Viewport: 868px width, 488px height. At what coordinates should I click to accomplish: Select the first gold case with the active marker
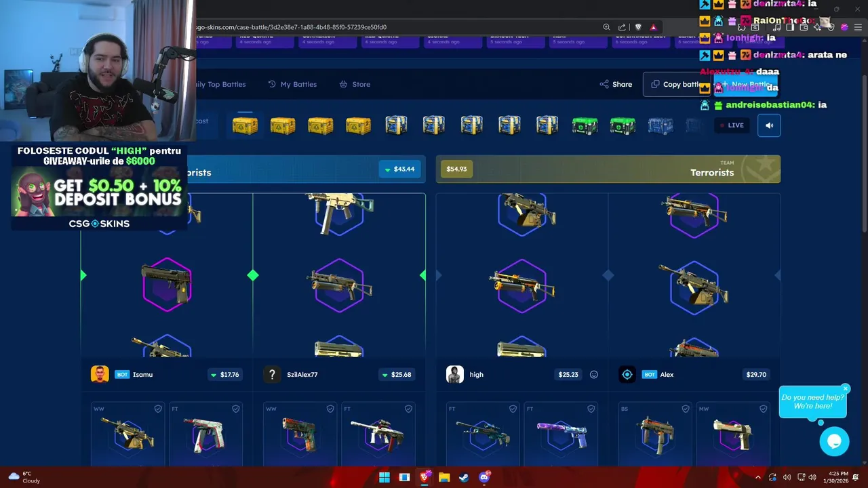coord(245,125)
